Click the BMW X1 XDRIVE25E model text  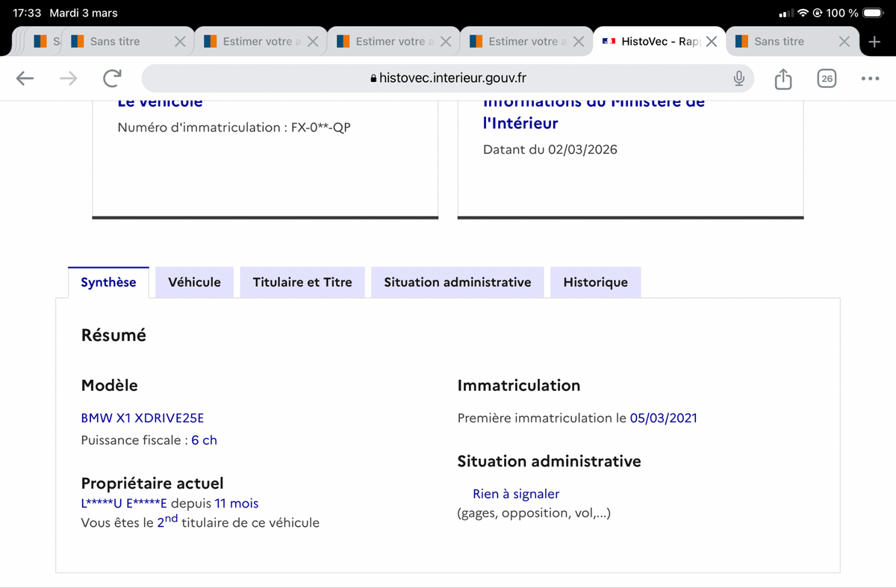pos(142,418)
